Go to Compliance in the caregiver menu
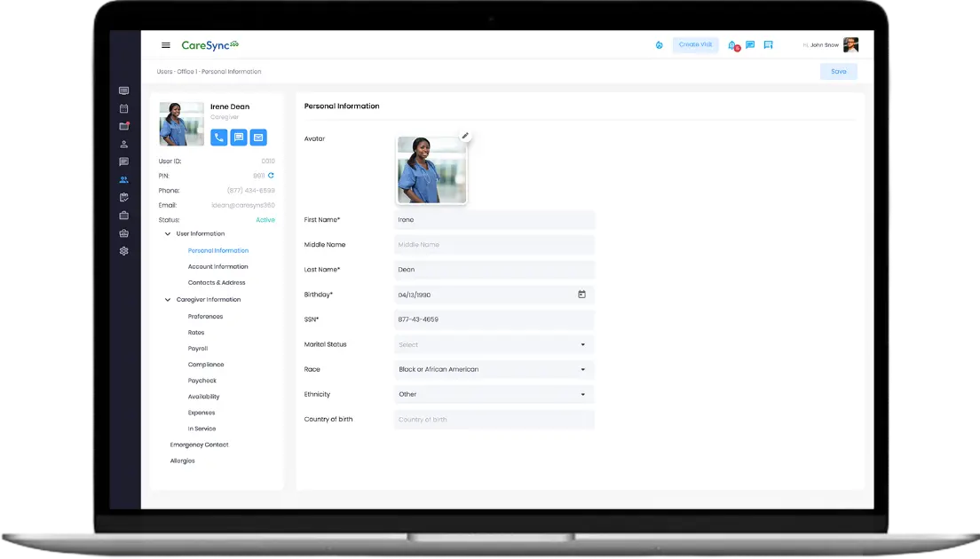 206,365
